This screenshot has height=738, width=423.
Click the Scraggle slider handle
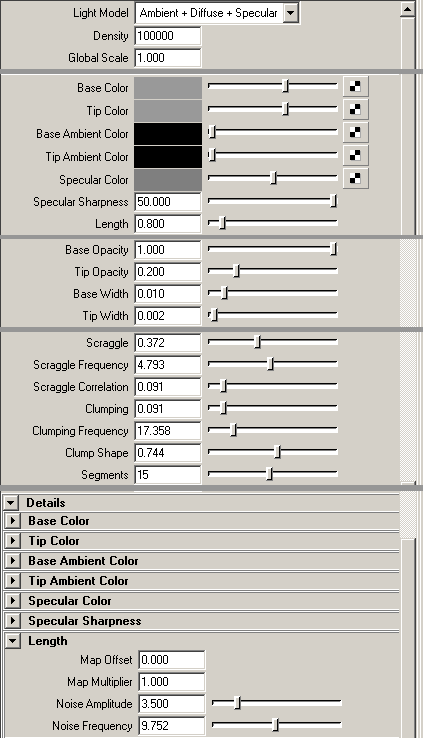pos(257,342)
